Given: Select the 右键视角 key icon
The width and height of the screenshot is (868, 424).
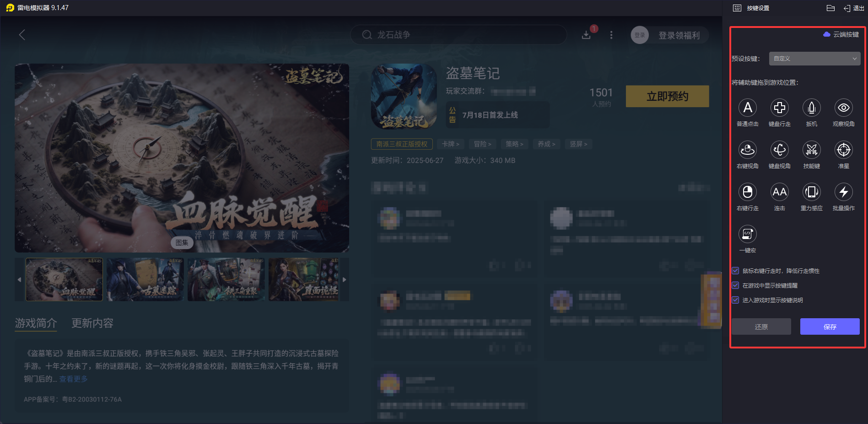Looking at the screenshot, I should (747, 150).
